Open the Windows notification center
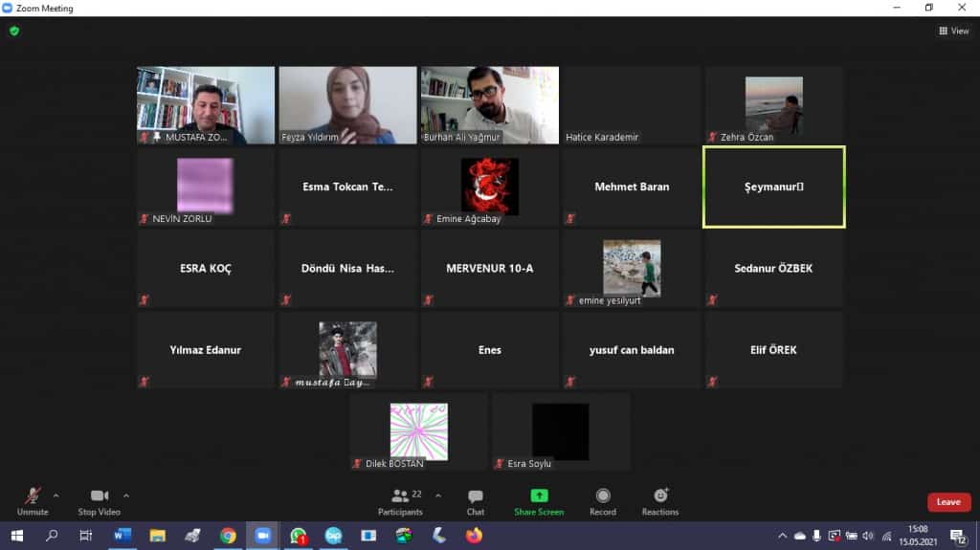Viewport: 980px width, 550px height. click(957, 536)
